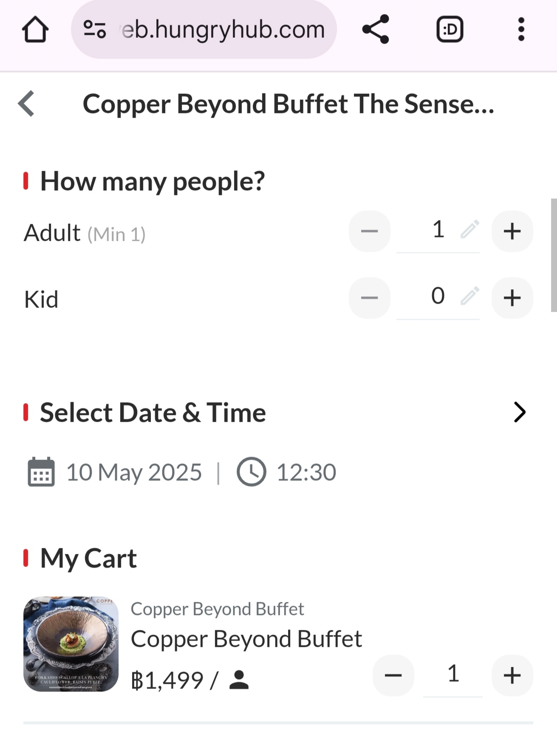The image size is (557, 756).
Task: Decrease kid count with minus button
Action: (x=370, y=298)
